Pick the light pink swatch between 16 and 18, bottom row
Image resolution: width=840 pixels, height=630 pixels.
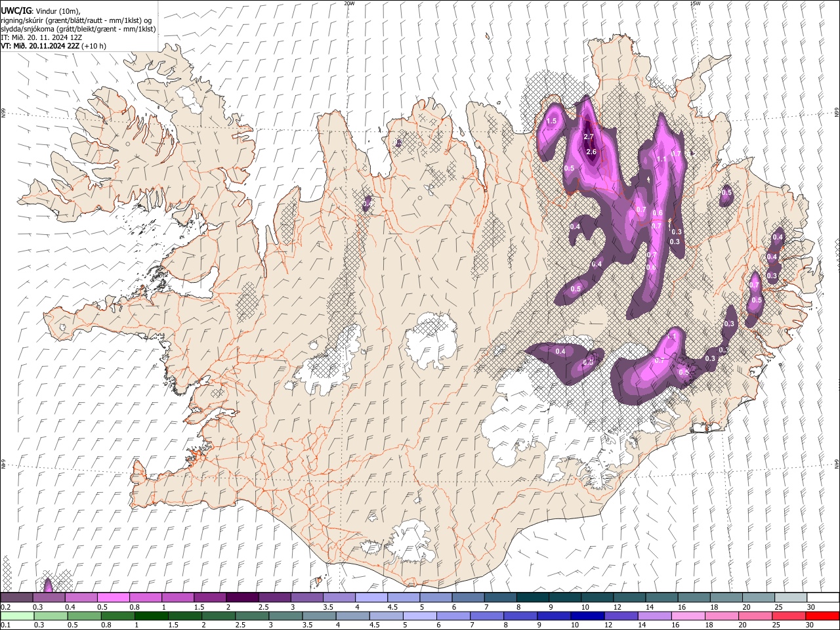point(688,616)
